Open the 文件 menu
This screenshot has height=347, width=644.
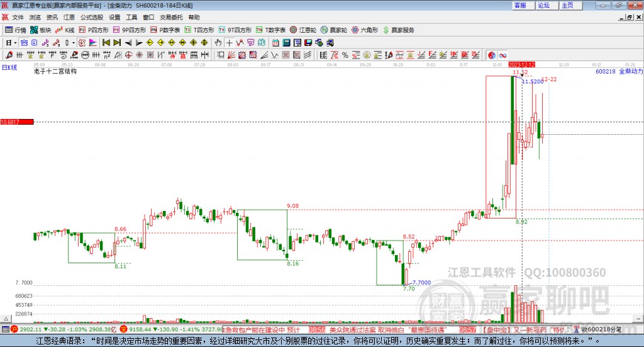(x=18, y=17)
